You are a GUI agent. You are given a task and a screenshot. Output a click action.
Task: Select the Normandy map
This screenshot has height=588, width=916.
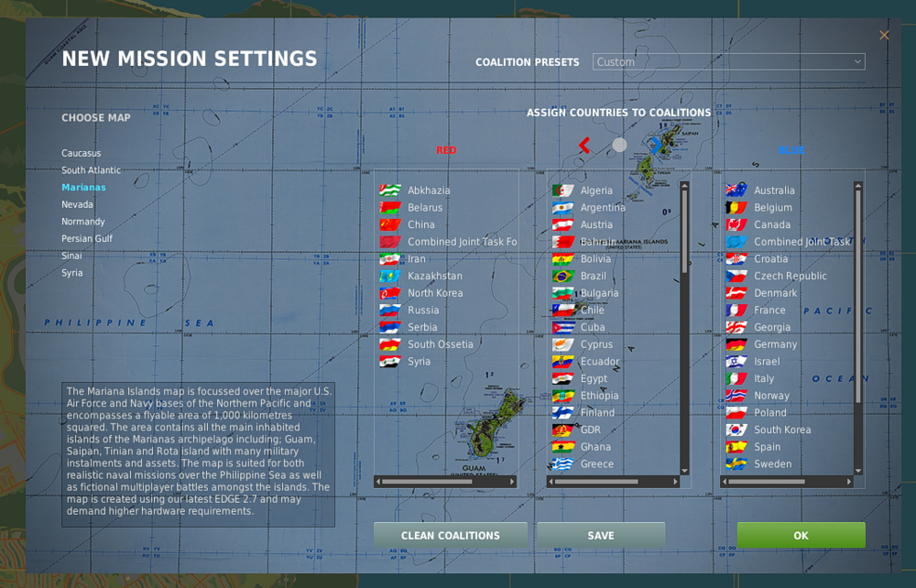point(83,222)
